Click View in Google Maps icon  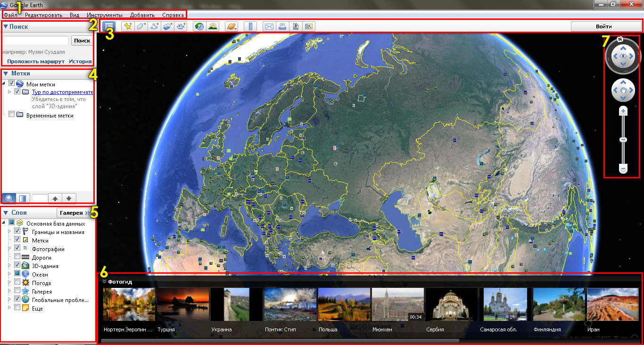[x=309, y=26]
